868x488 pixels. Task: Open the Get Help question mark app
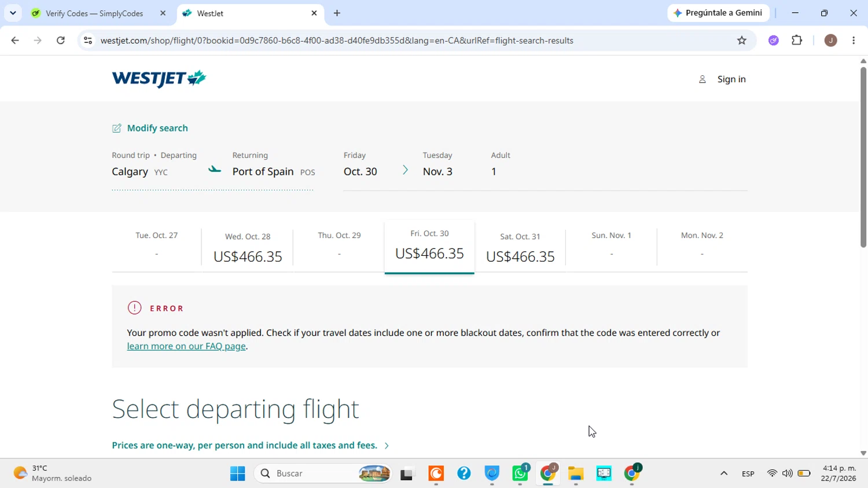(464, 474)
